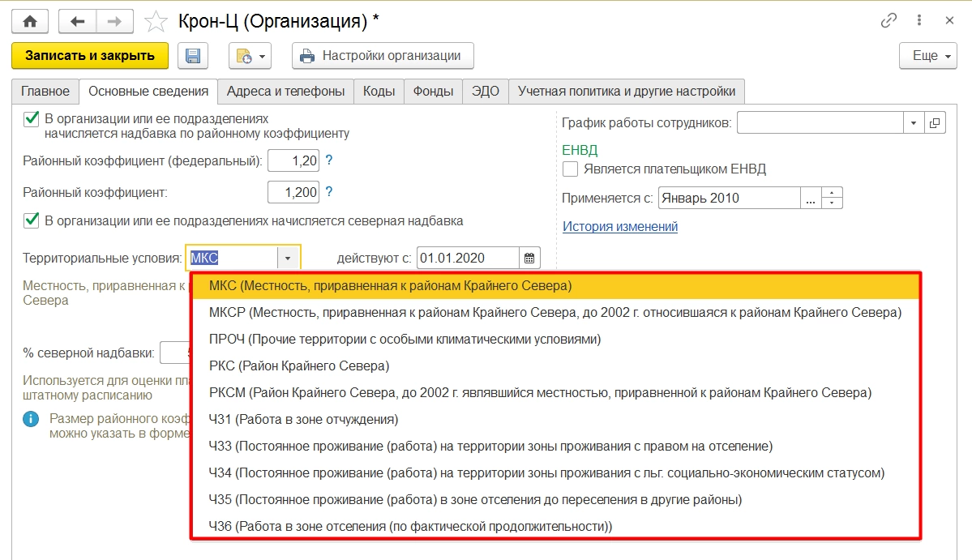Select Ч33 зона с правом на отселение

point(555,446)
